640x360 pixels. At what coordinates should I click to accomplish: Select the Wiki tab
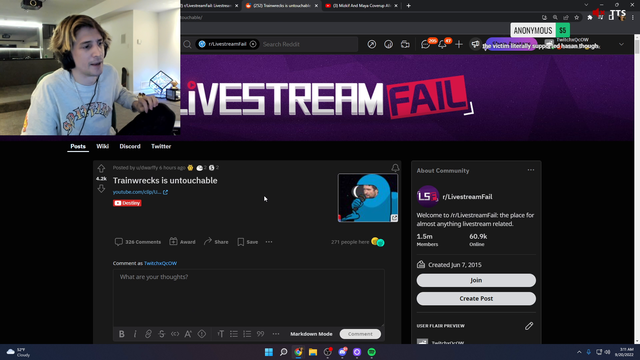click(x=102, y=146)
